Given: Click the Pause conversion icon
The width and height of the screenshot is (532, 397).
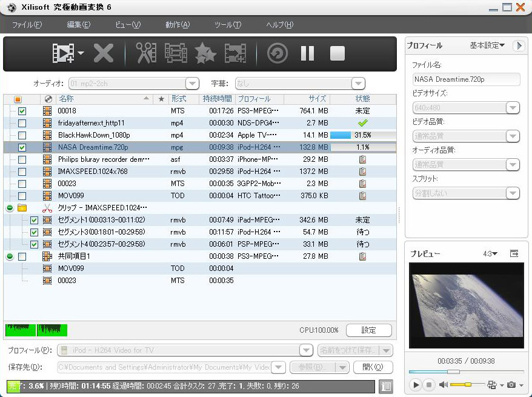Looking at the screenshot, I should 308,53.
